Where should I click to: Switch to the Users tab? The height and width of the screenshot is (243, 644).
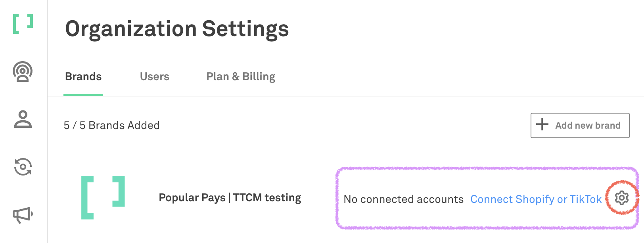pos(154,76)
